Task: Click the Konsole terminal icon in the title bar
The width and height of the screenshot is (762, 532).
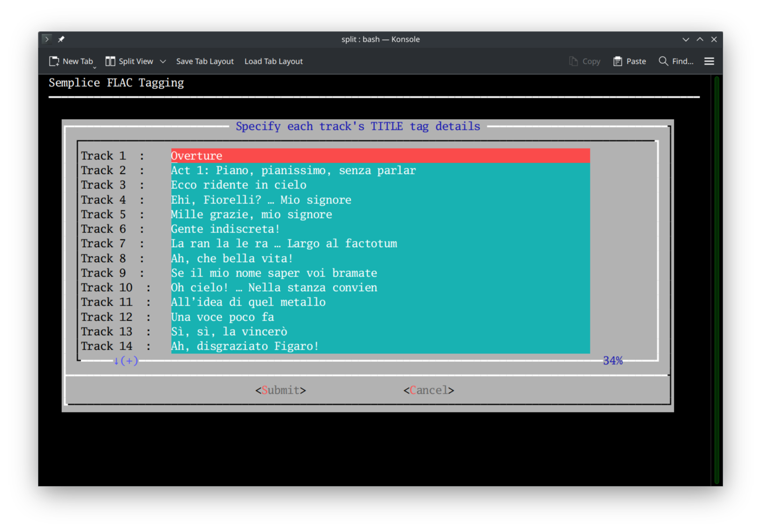Action: click(x=46, y=39)
